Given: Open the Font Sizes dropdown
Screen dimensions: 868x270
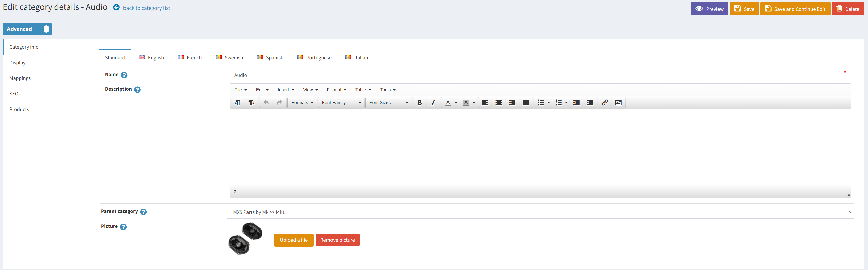Looking at the screenshot, I should pyautogui.click(x=388, y=103).
